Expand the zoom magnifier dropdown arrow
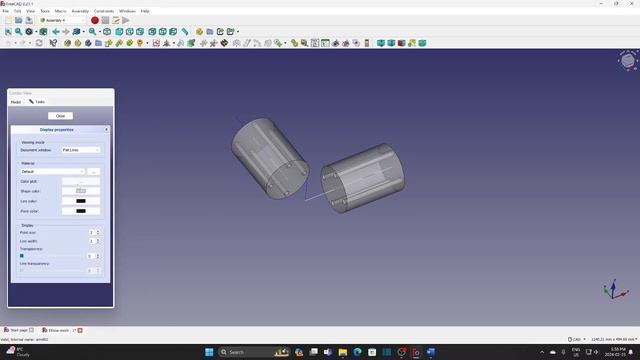The image size is (640, 360). coord(100,31)
